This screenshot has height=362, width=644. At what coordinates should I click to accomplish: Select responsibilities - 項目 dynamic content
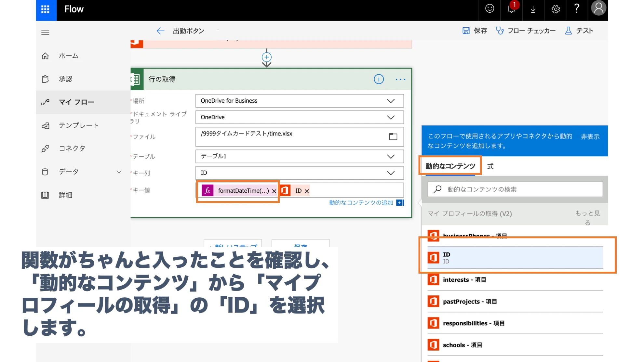(x=515, y=323)
